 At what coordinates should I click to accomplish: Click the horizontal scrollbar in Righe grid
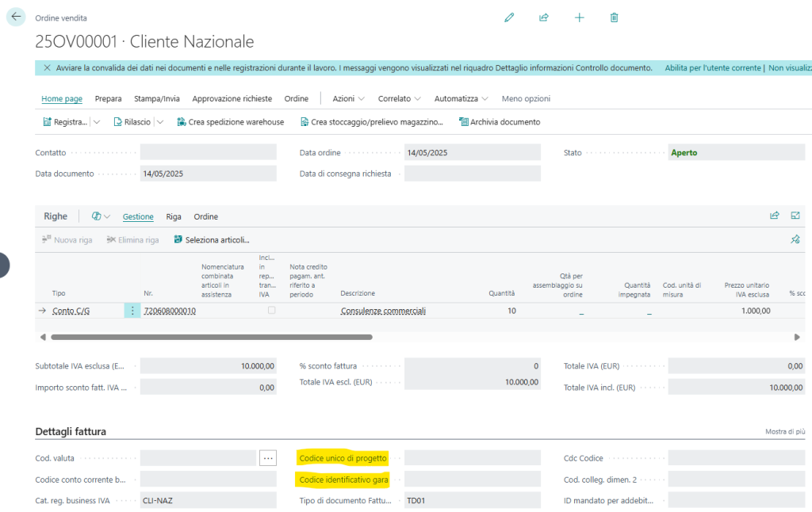point(211,337)
